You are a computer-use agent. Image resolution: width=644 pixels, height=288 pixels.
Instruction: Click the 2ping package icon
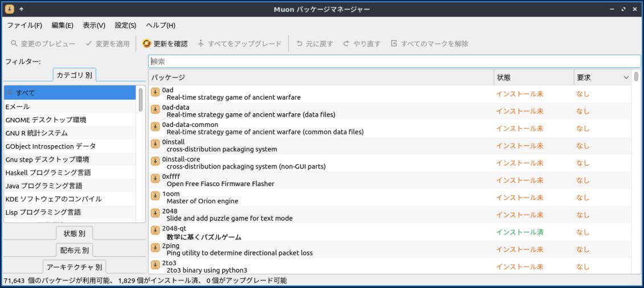coord(155,248)
